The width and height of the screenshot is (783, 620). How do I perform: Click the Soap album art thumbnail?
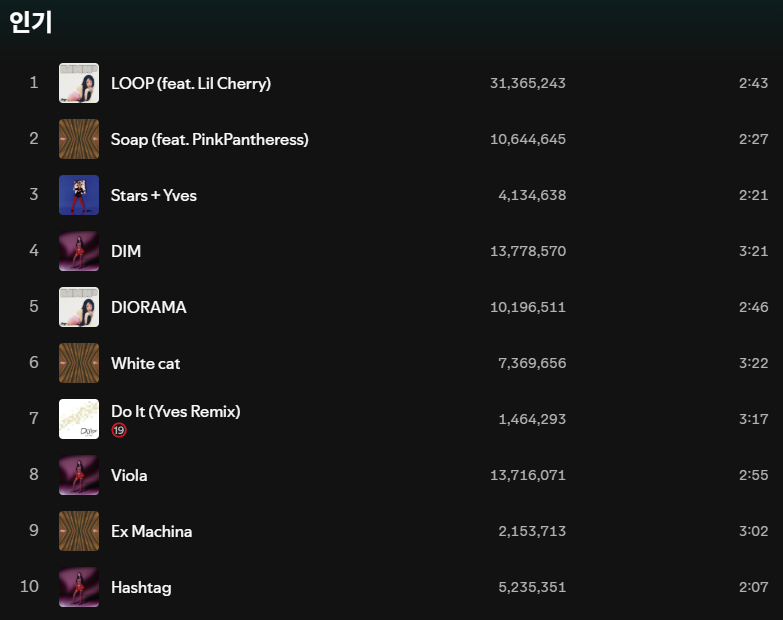coord(79,139)
